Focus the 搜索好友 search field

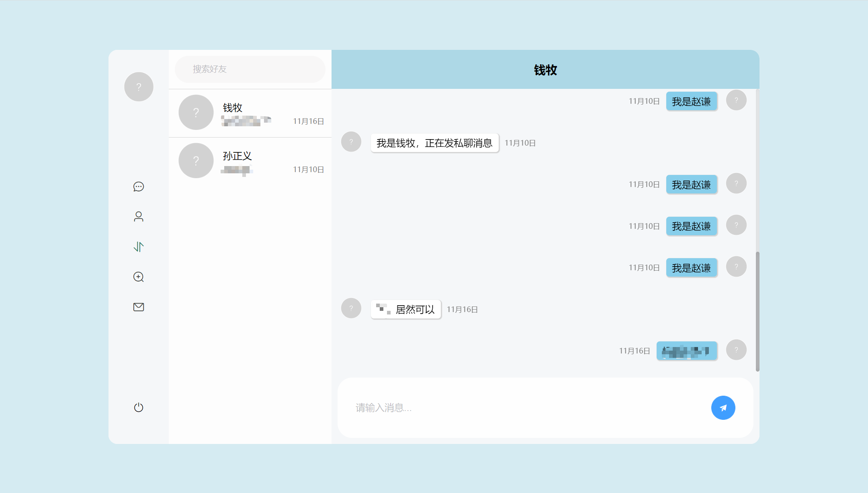tap(250, 69)
